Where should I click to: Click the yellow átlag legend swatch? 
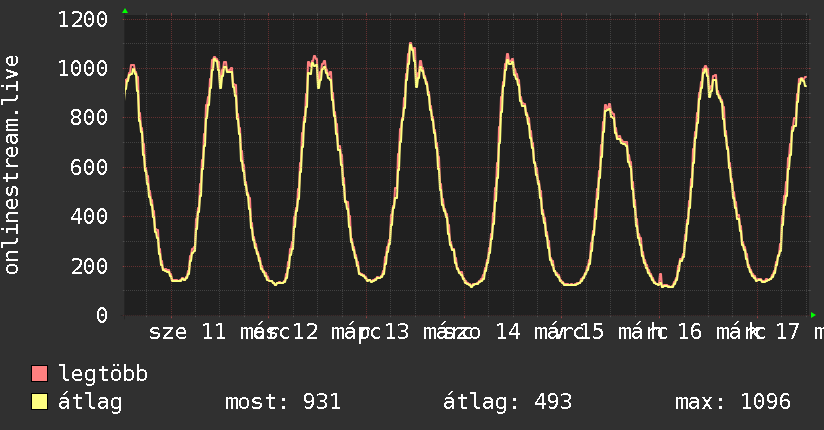click(x=40, y=402)
